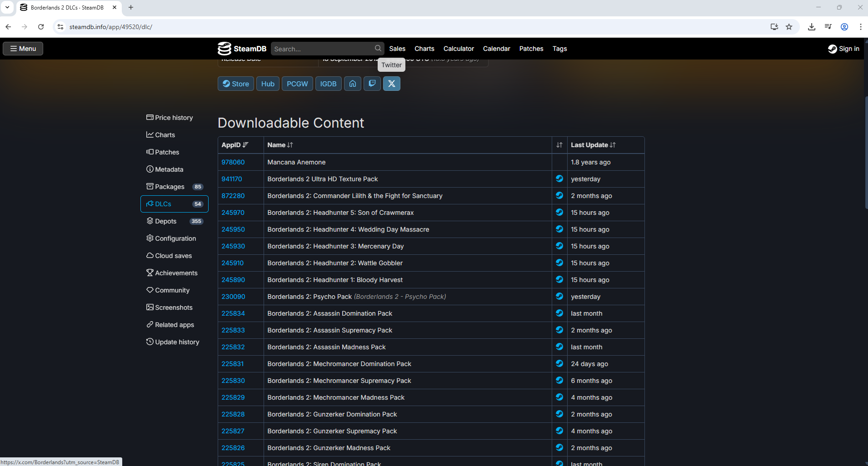
Task: Click Steam icon for Mercenary Day row
Action: [x=559, y=246]
